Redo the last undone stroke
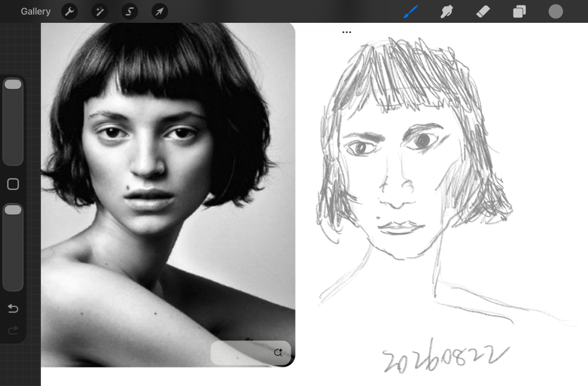Screen dimensions: 588x386 (13, 330)
